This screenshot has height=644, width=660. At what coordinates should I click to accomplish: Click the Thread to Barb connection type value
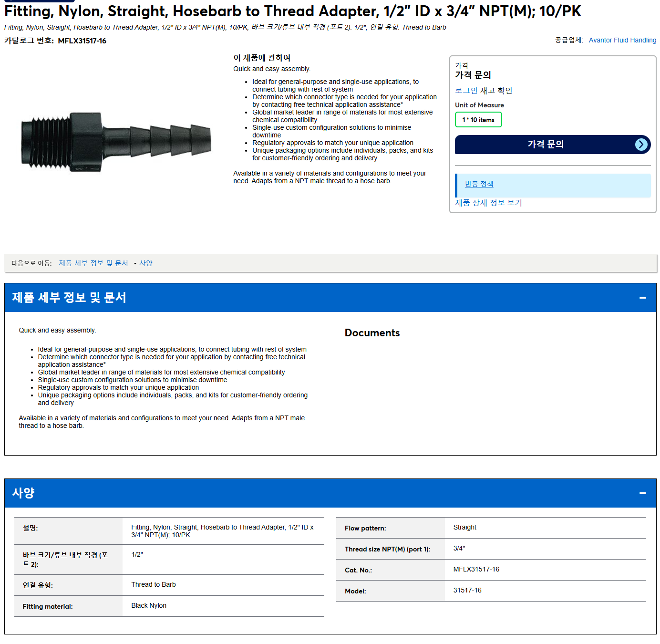[154, 585]
